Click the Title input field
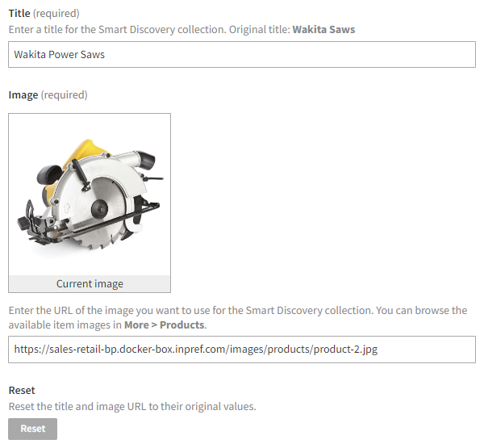484x448 pixels. [242, 55]
